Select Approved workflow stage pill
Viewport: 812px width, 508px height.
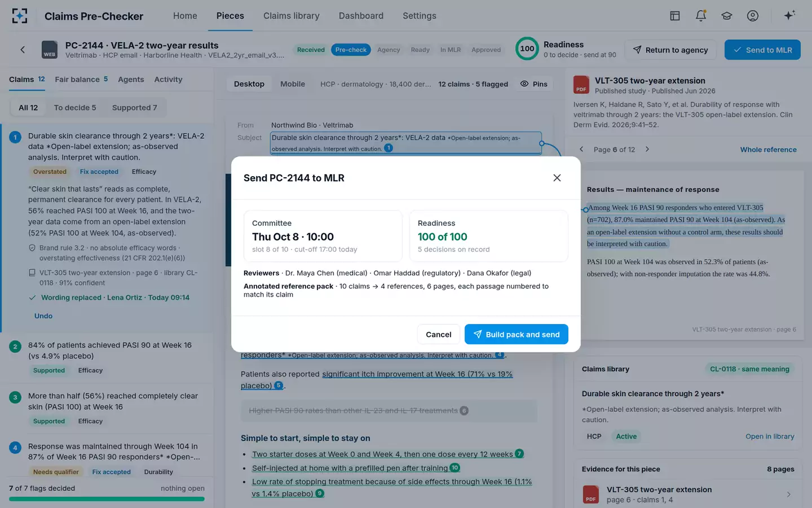(x=486, y=50)
